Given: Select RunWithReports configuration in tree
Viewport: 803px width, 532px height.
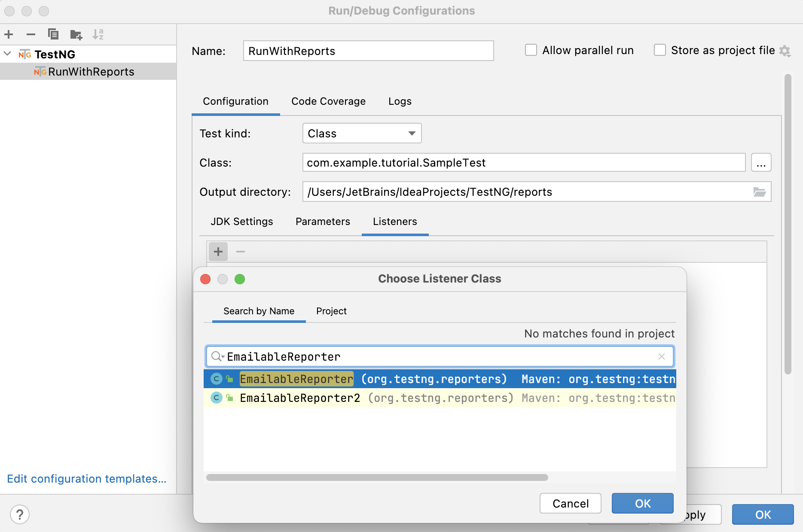Looking at the screenshot, I should tap(88, 72).
